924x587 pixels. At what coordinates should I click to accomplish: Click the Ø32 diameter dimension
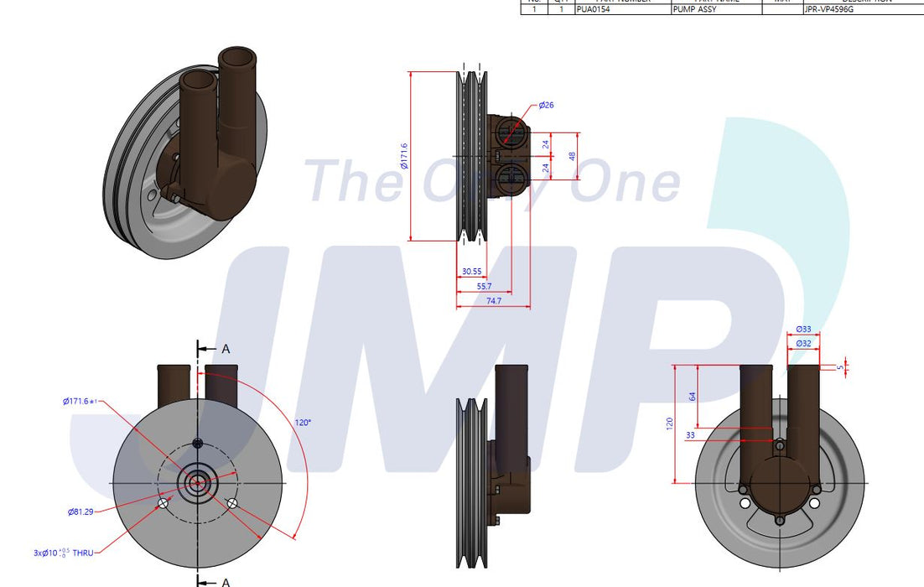[802, 343]
